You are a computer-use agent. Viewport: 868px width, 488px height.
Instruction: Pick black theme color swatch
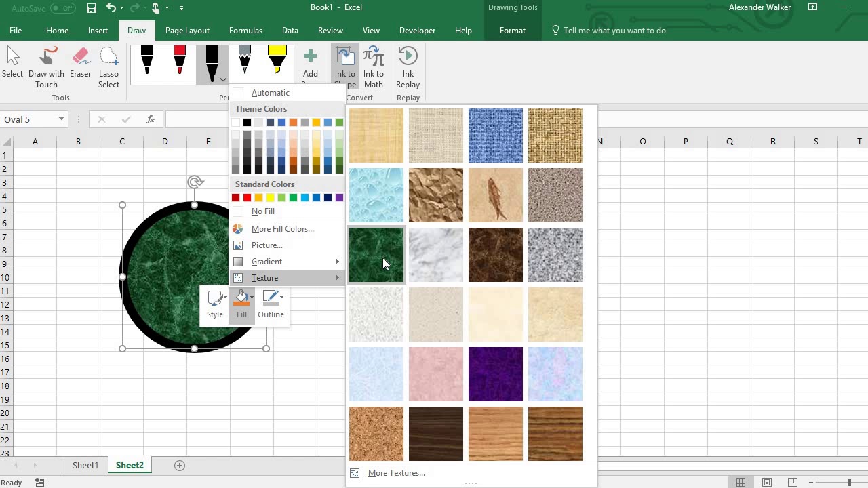247,122
